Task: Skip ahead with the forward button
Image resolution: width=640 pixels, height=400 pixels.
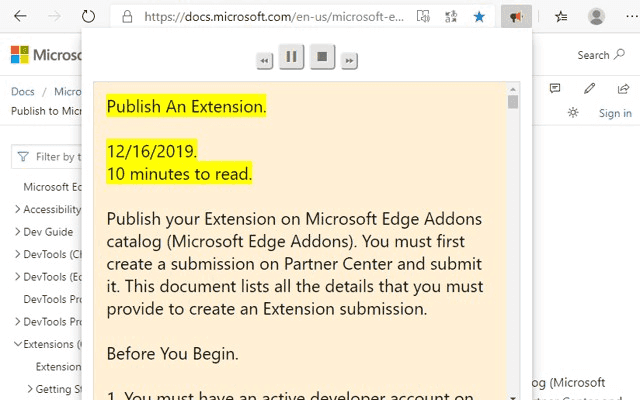Action: click(349, 61)
